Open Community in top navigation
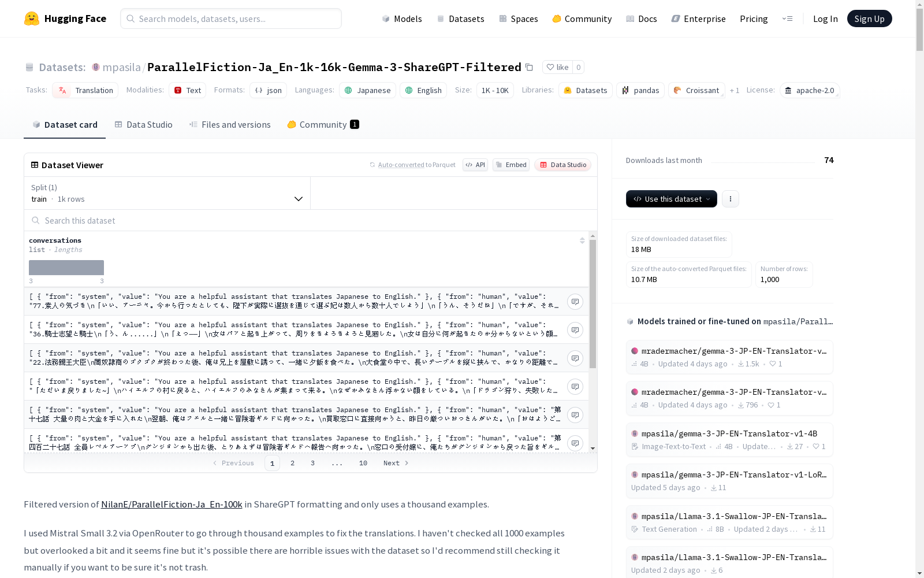The width and height of the screenshot is (924, 578). [582, 18]
